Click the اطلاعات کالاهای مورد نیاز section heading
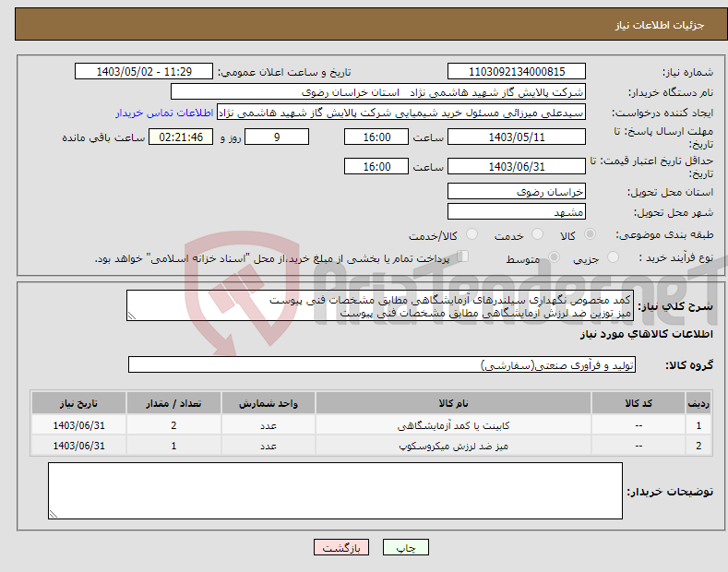728x572 pixels. pyautogui.click(x=646, y=334)
